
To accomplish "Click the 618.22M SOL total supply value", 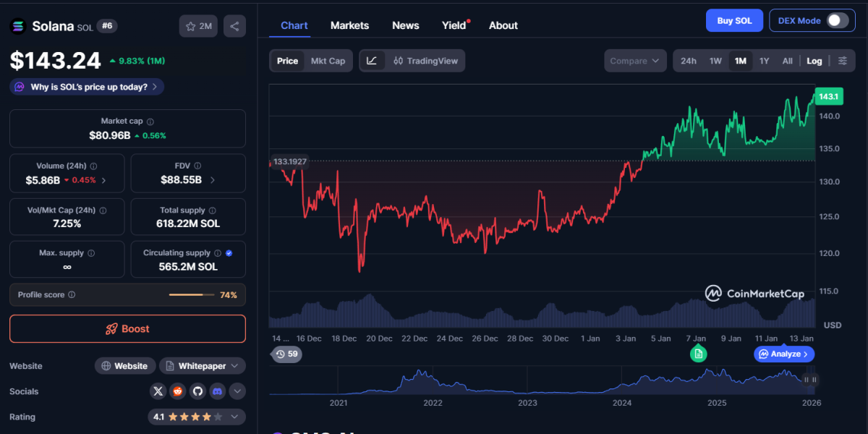I will [x=188, y=224].
